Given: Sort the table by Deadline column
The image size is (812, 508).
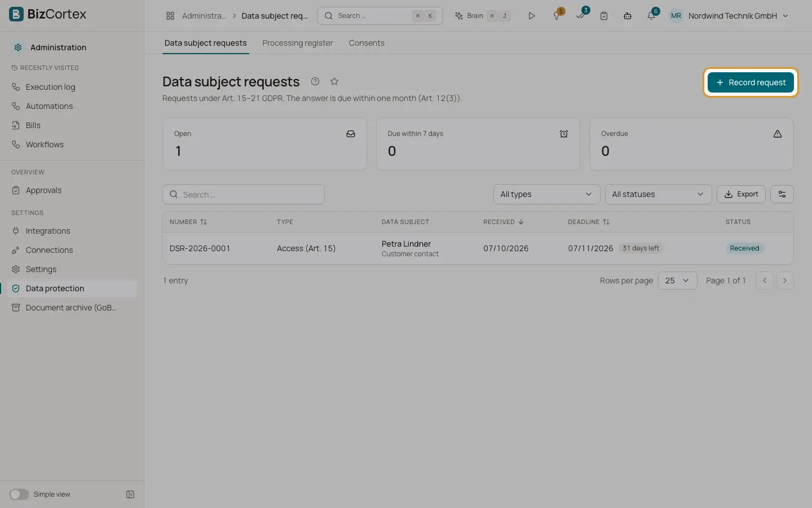Looking at the screenshot, I should (x=589, y=222).
